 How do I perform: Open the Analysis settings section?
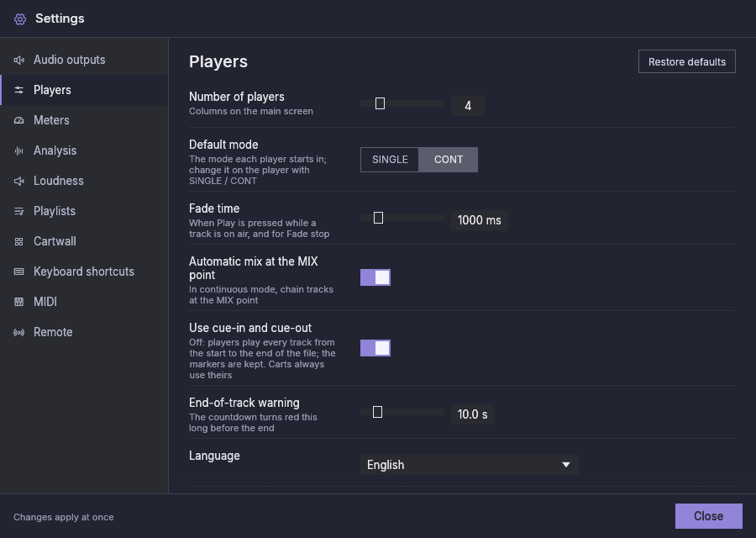click(x=84, y=151)
